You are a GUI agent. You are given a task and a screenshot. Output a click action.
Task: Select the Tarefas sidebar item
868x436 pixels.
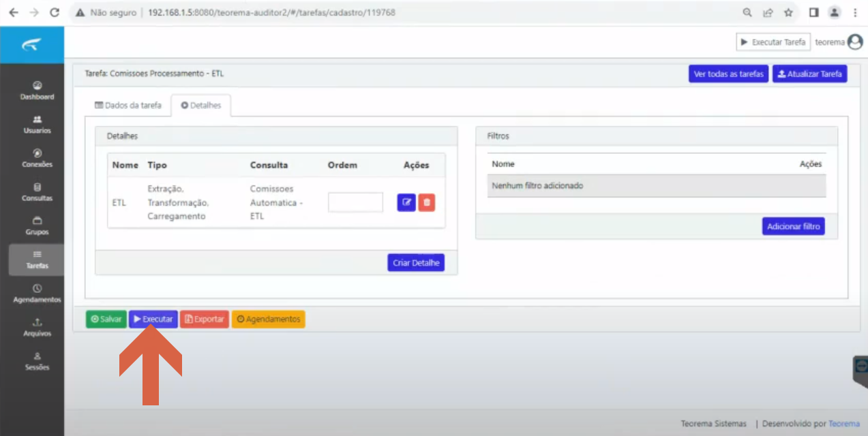(x=37, y=260)
